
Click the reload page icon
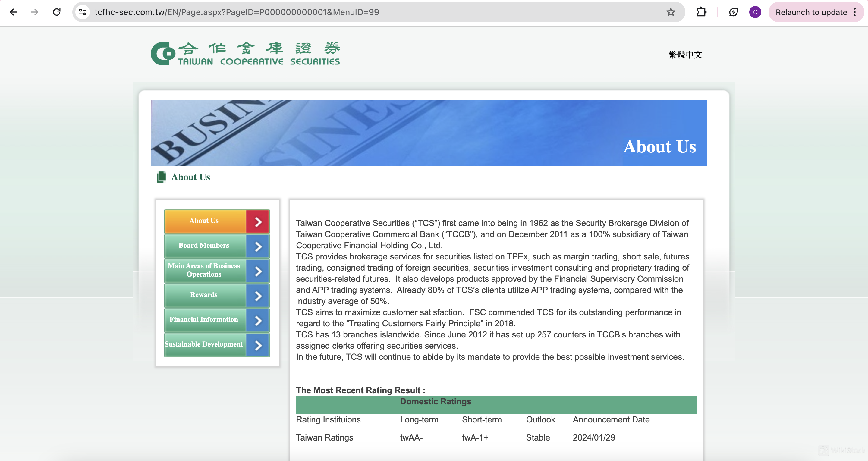point(57,12)
